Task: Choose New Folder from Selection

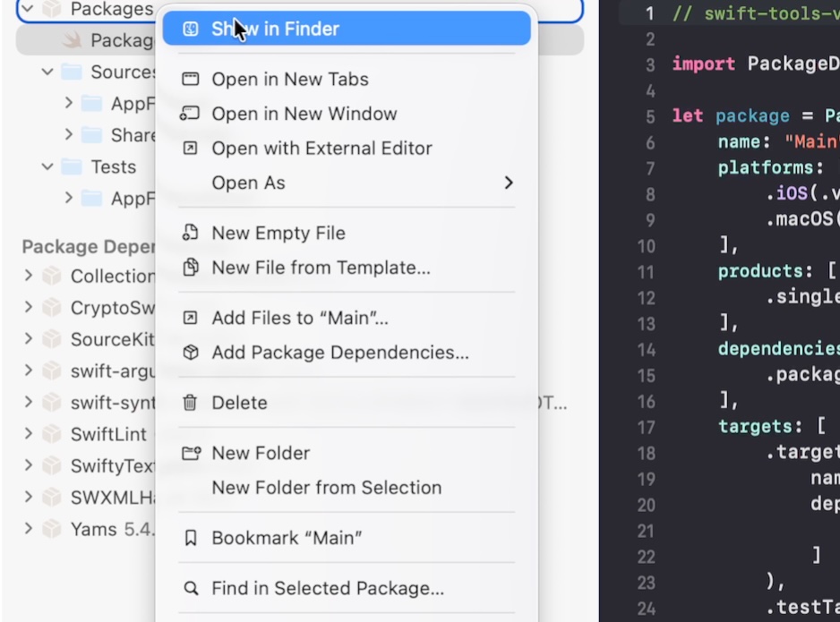Action: pyautogui.click(x=326, y=488)
